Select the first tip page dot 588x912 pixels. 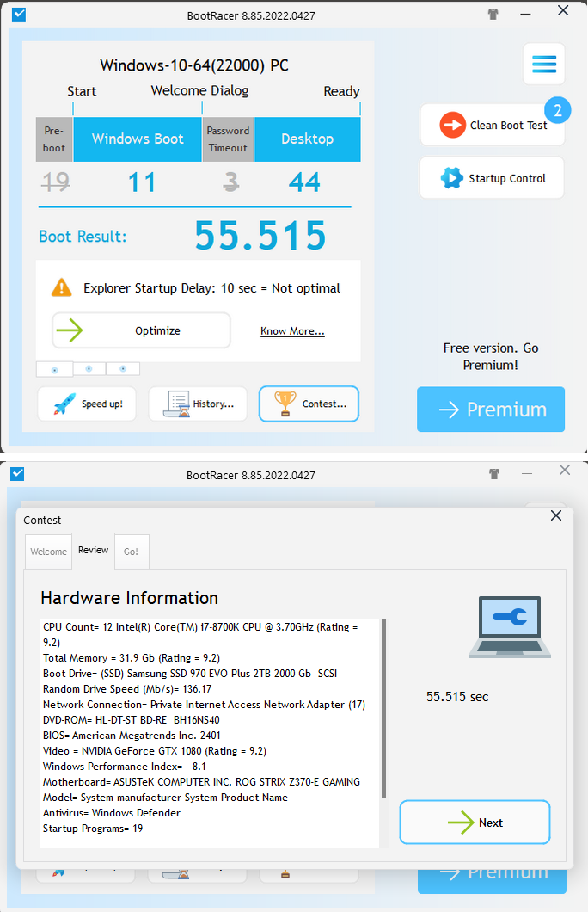[55, 370]
